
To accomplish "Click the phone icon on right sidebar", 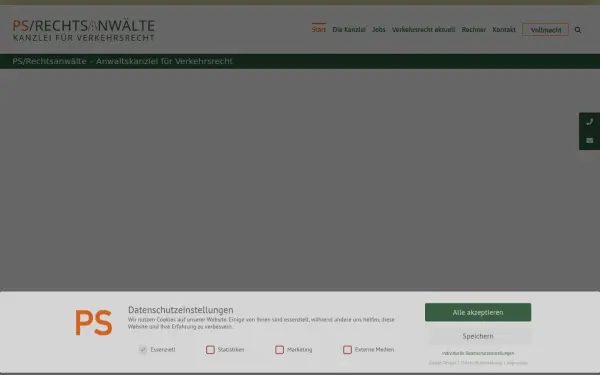I will (x=590, y=122).
